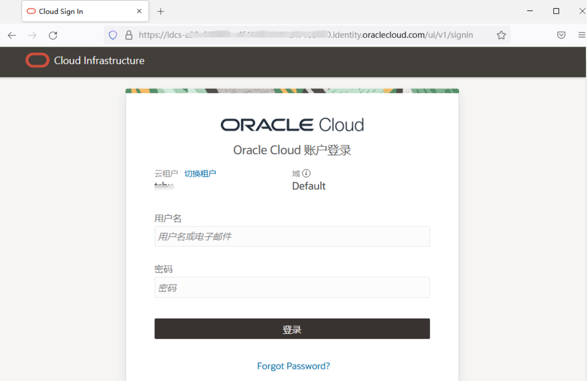This screenshot has height=381, width=588.
Task: Maximize the browser window
Action: [556, 11]
